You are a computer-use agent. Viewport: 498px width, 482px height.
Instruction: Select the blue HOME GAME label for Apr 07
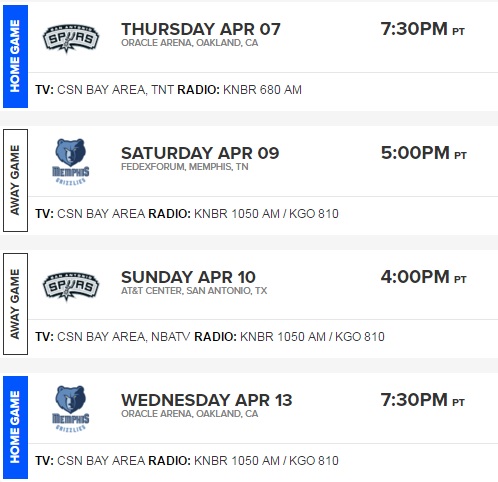pyautogui.click(x=15, y=56)
